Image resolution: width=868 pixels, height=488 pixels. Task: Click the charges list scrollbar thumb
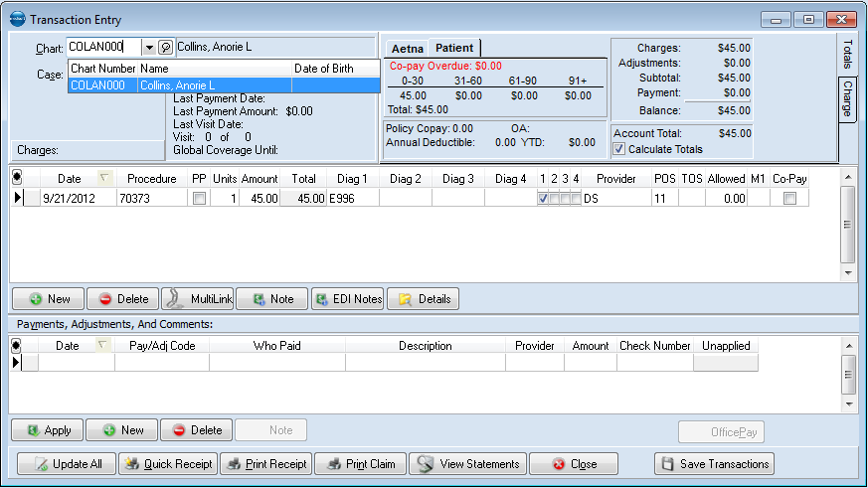point(847,224)
